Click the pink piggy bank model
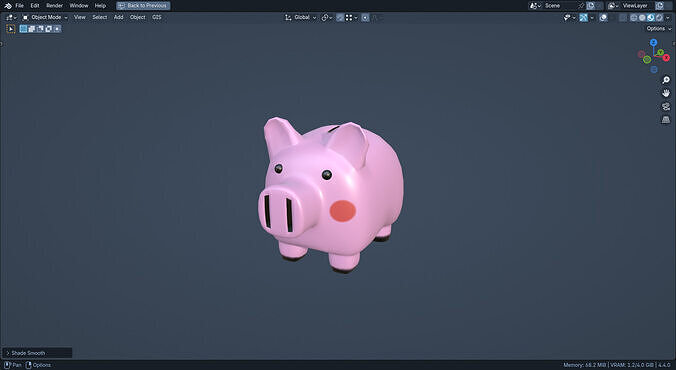 (331, 195)
